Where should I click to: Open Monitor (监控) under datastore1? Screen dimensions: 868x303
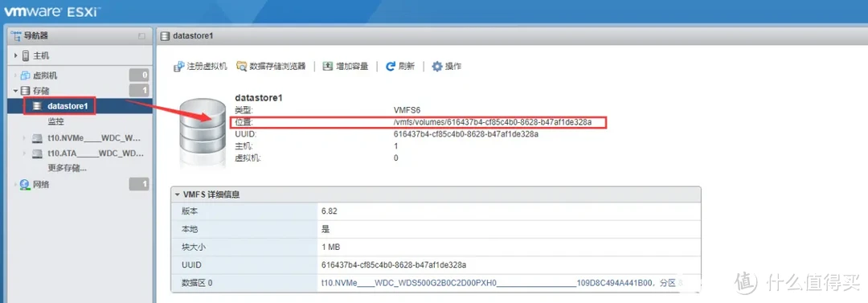(56, 122)
